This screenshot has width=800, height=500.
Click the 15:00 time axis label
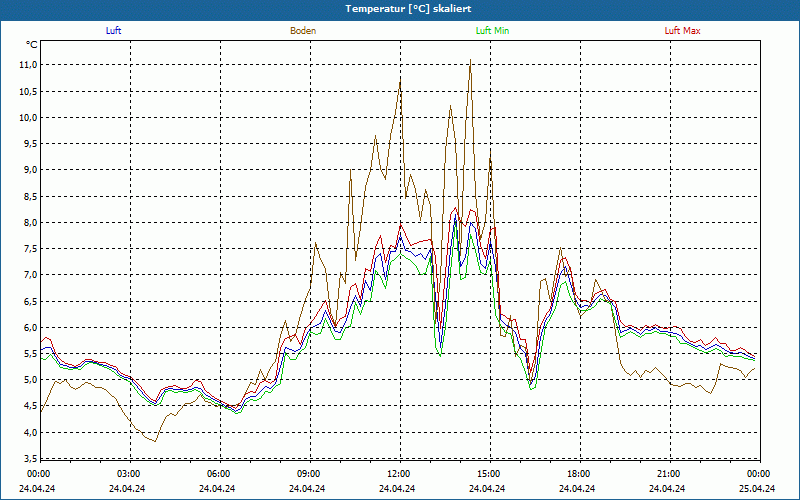pos(488,474)
